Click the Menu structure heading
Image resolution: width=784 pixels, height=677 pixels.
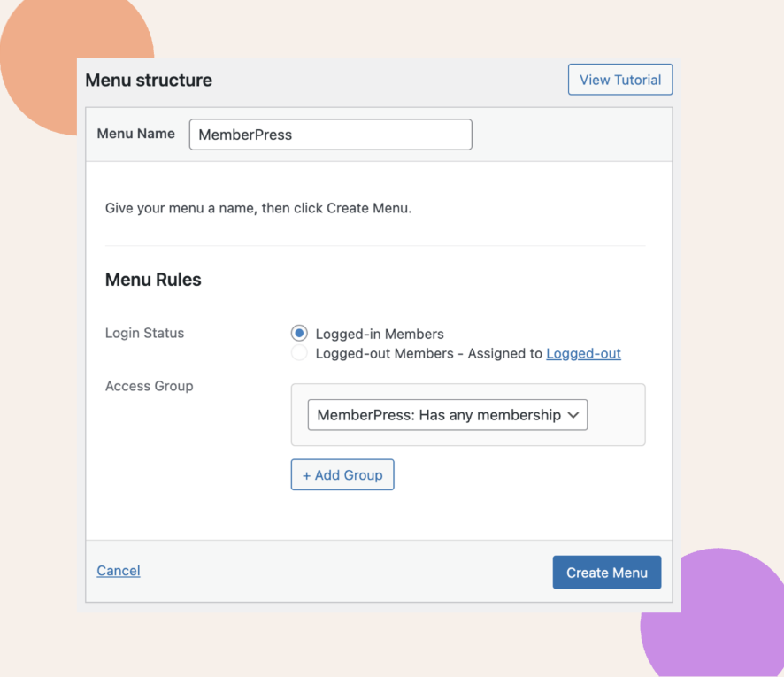pos(149,80)
